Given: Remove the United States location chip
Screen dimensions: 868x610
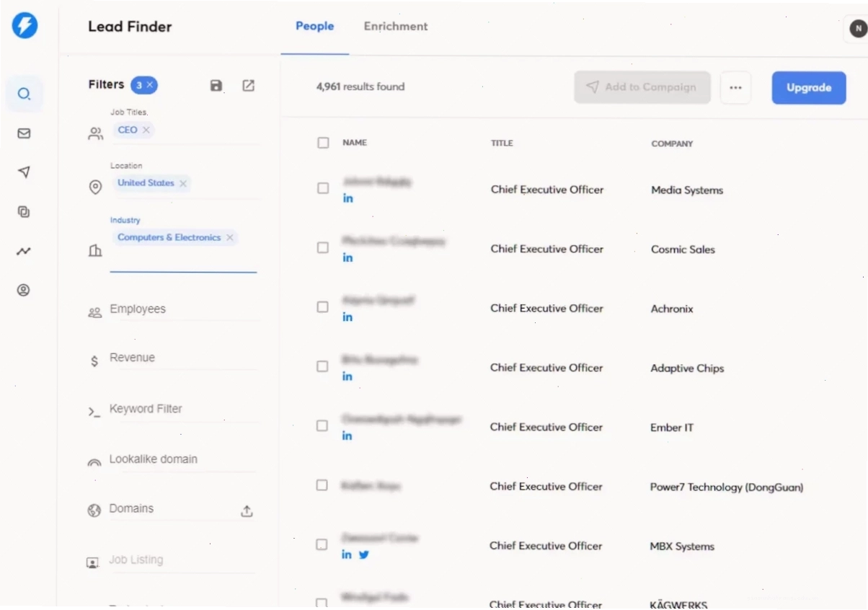Looking at the screenshot, I should point(183,183).
